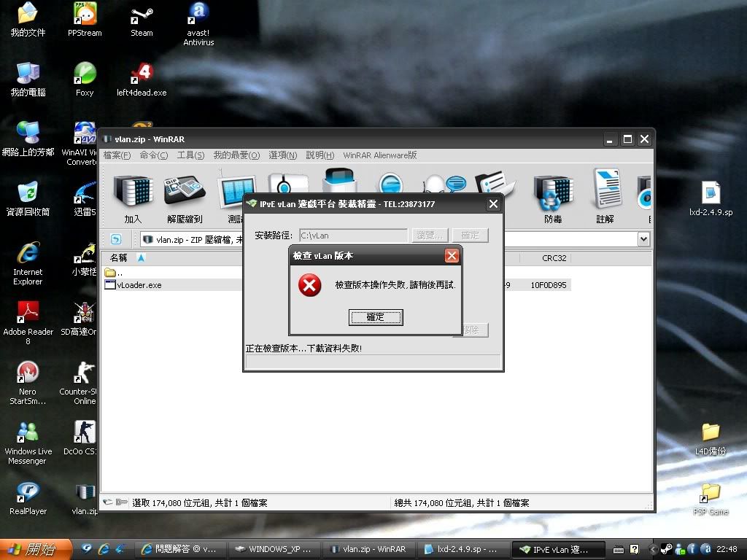The height and width of the screenshot is (560, 747).
Task: Open the 檔案(F) menu
Action: click(117, 155)
